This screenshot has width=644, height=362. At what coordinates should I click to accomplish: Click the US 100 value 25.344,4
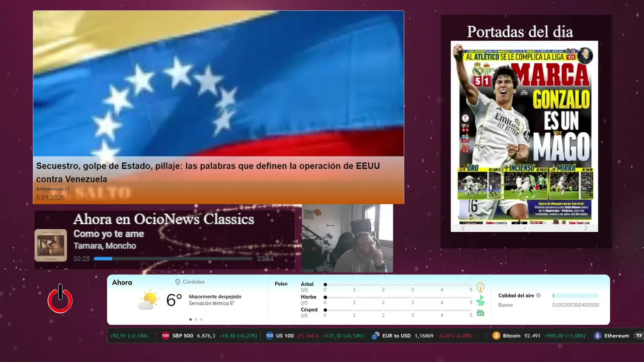pos(308,335)
